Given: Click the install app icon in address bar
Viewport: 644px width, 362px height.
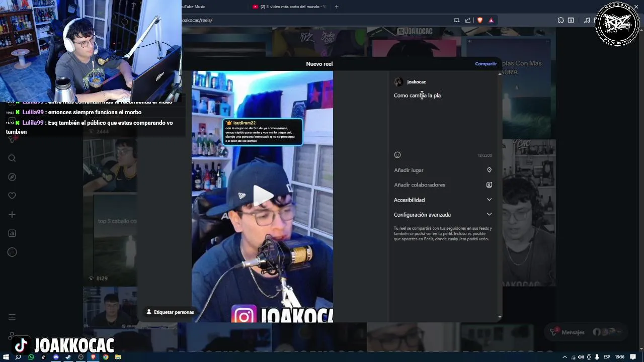Looking at the screenshot, I should [456, 20].
